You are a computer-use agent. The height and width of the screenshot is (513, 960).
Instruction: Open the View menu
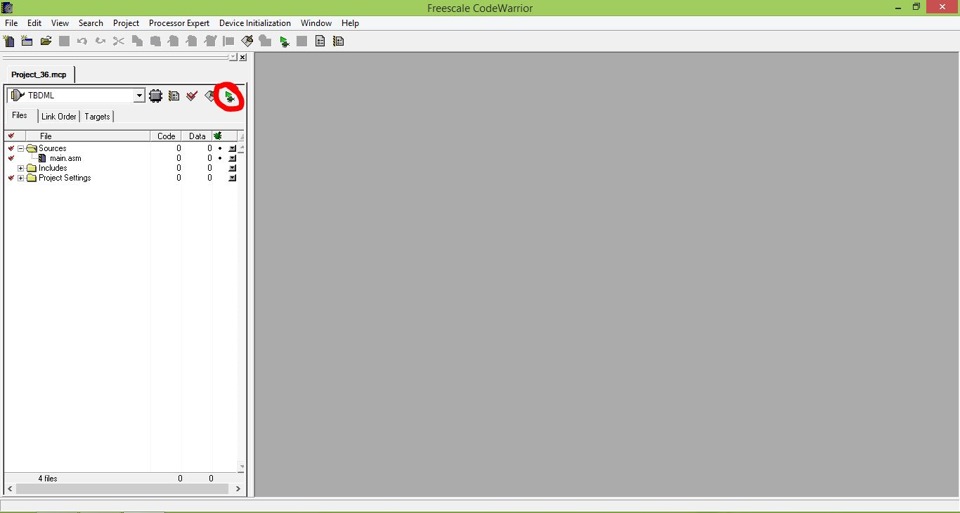pos(60,23)
